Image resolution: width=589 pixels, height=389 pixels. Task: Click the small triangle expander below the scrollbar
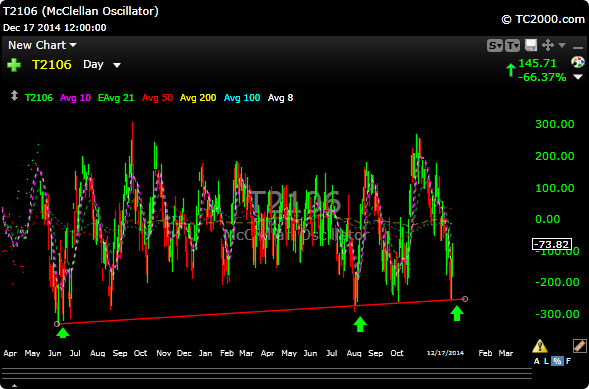tap(14, 386)
